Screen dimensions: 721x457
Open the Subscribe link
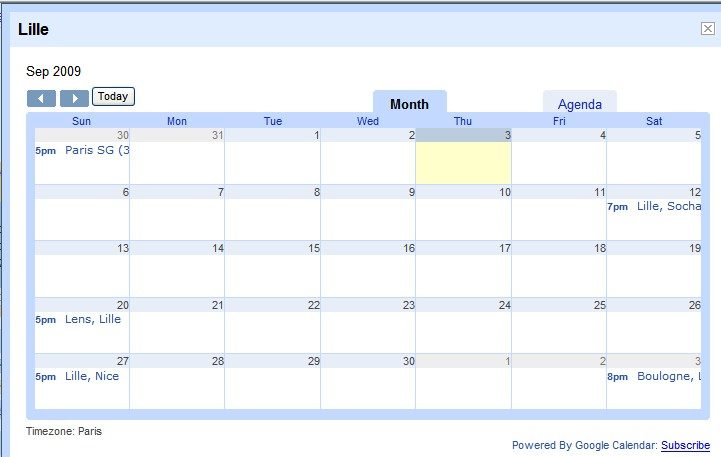click(685, 445)
